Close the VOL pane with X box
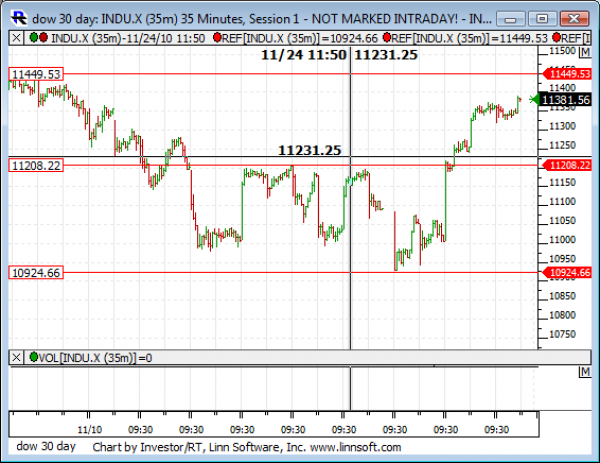 (16, 358)
